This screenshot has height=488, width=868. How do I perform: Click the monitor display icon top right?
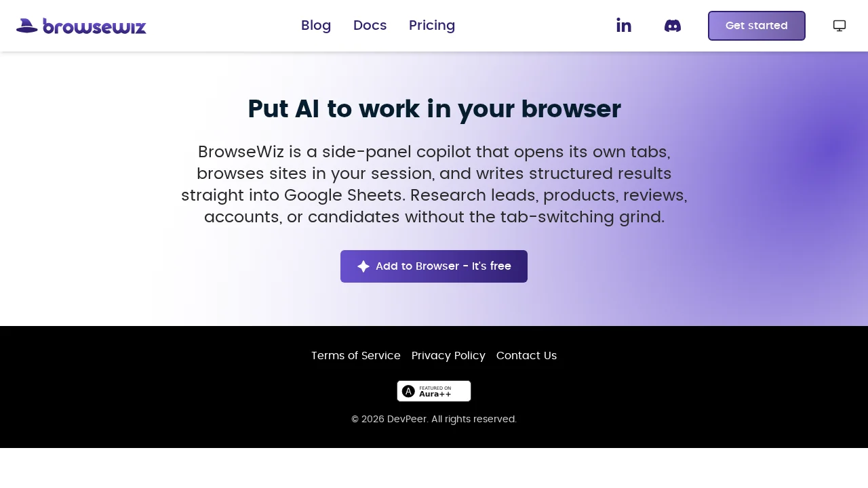pyautogui.click(x=839, y=24)
